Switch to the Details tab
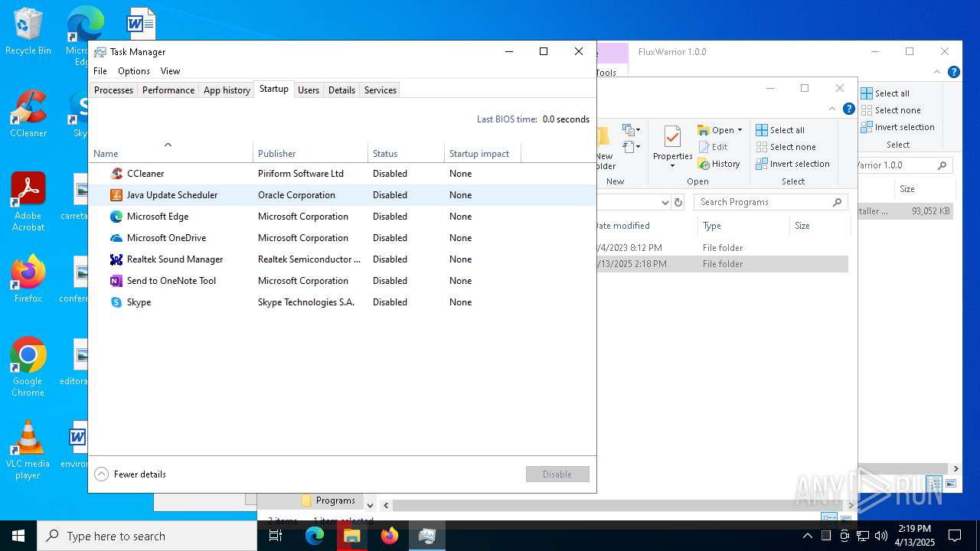Viewport: 980px width, 551px height. [x=341, y=90]
